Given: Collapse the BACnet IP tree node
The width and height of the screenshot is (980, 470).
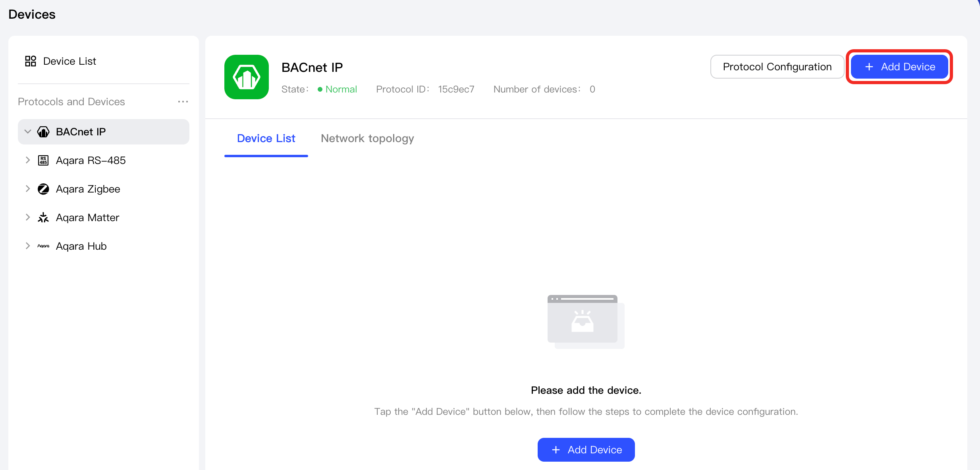Looking at the screenshot, I should pos(28,132).
